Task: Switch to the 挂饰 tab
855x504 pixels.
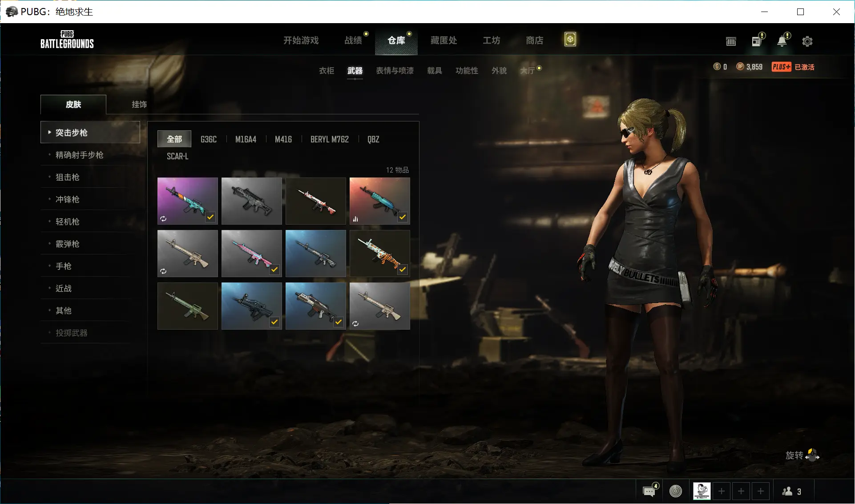Action: [139, 104]
